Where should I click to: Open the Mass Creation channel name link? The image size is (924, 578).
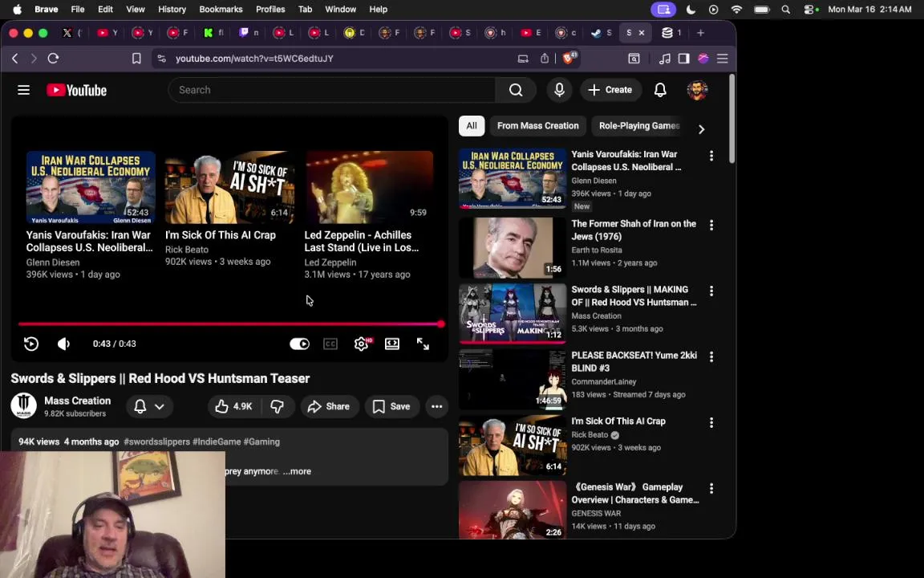click(77, 401)
